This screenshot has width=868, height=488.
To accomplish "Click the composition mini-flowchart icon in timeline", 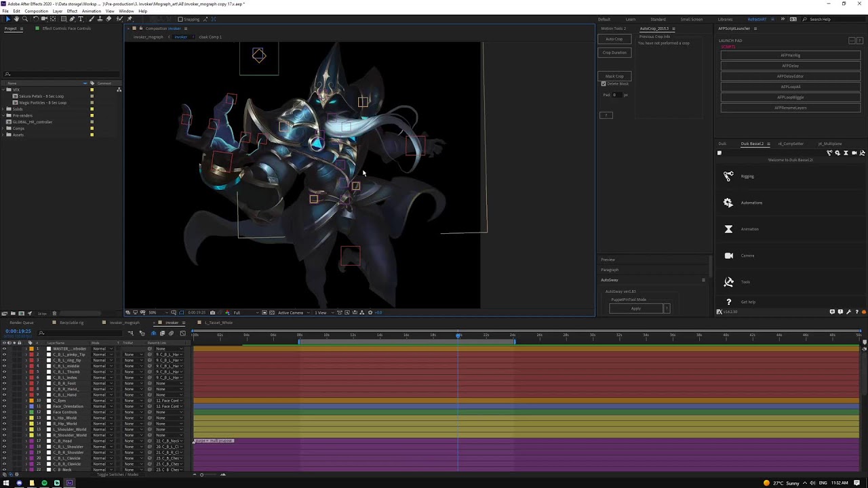I will pos(131,333).
